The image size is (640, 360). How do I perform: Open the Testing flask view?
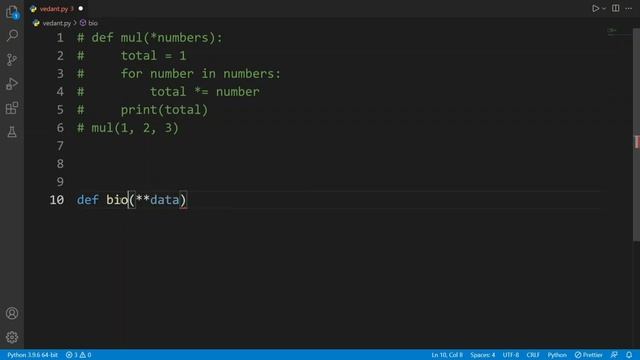click(x=12, y=132)
